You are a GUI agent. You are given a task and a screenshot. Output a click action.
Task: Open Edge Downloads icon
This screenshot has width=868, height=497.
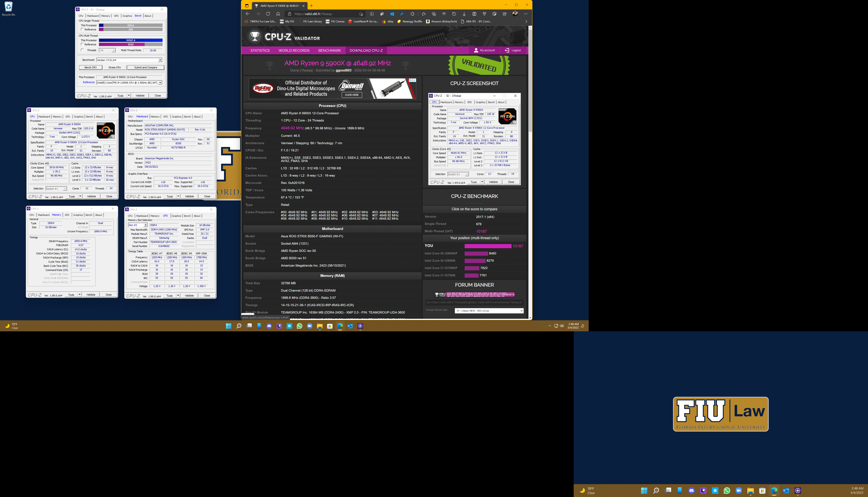tap(464, 14)
